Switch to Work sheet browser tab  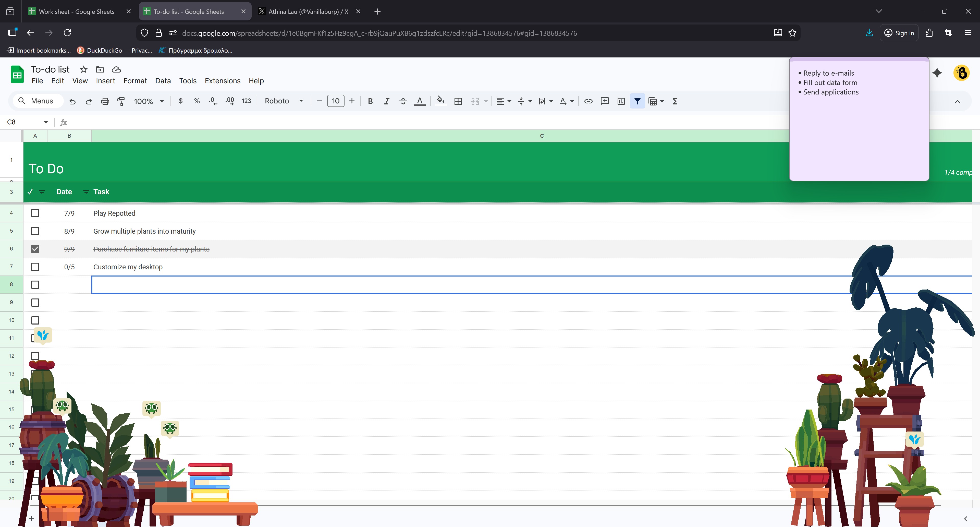(x=77, y=11)
